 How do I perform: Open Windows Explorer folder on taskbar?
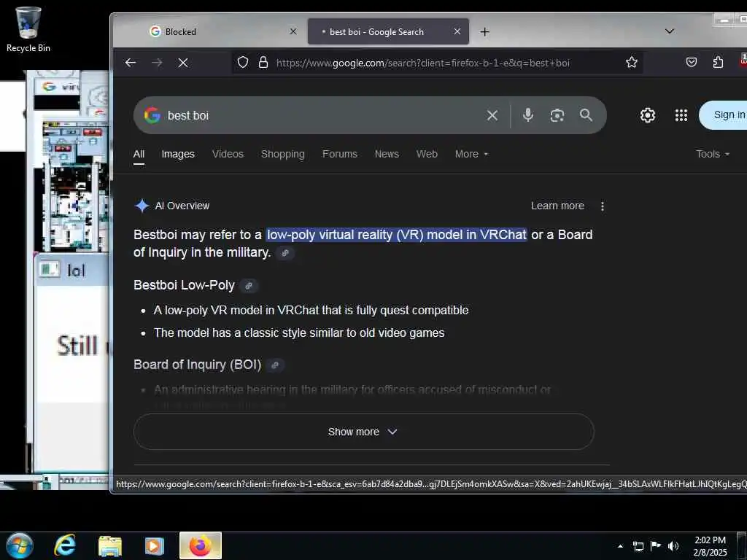(110, 545)
